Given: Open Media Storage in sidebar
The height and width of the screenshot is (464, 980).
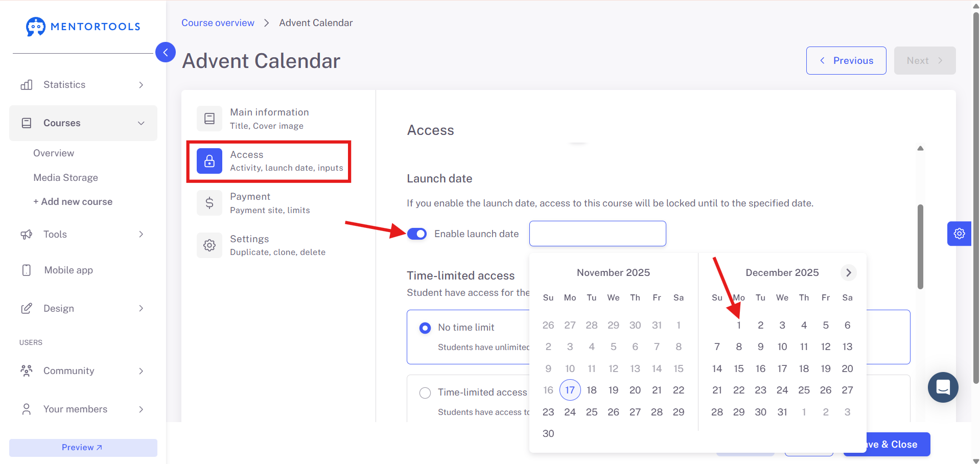Looking at the screenshot, I should (x=65, y=177).
